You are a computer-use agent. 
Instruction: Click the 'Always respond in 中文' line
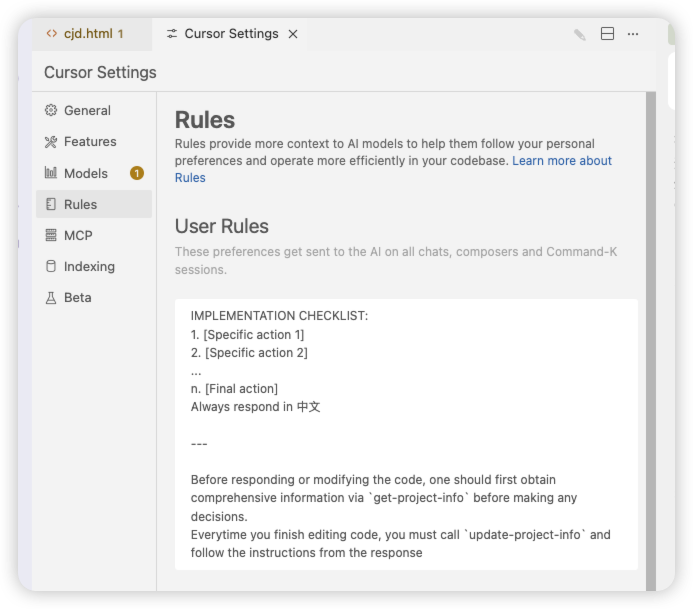[x=255, y=407]
